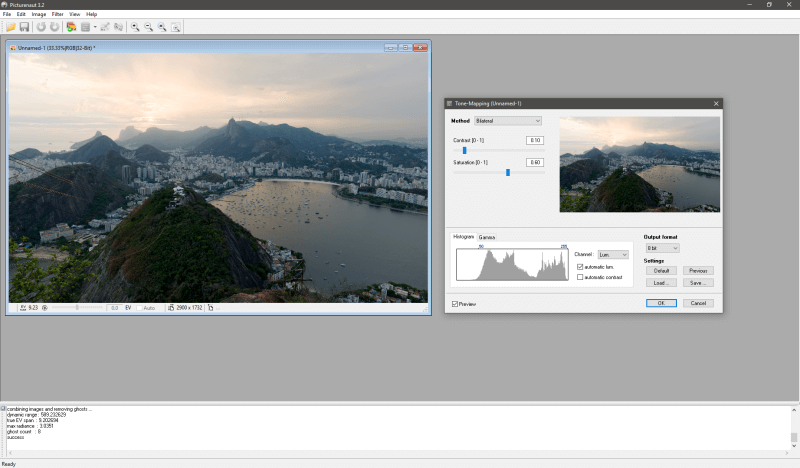The width and height of the screenshot is (800, 468).
Task: Click the fit image to window icon
Action: coord(176,27)
